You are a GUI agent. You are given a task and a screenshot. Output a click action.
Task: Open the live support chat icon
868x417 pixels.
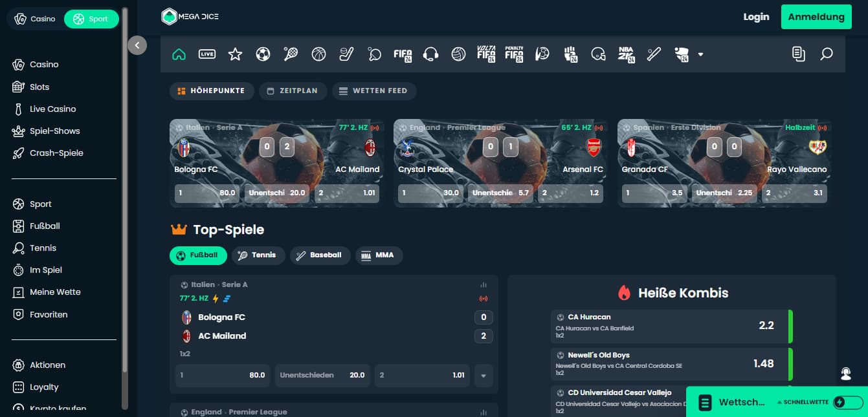point(846,374)
